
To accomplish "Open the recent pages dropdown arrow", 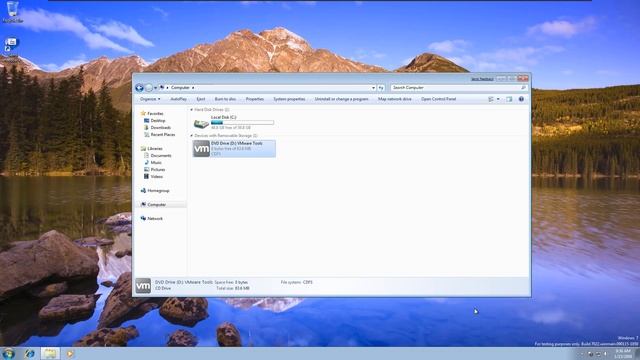I will coord(156,88).
